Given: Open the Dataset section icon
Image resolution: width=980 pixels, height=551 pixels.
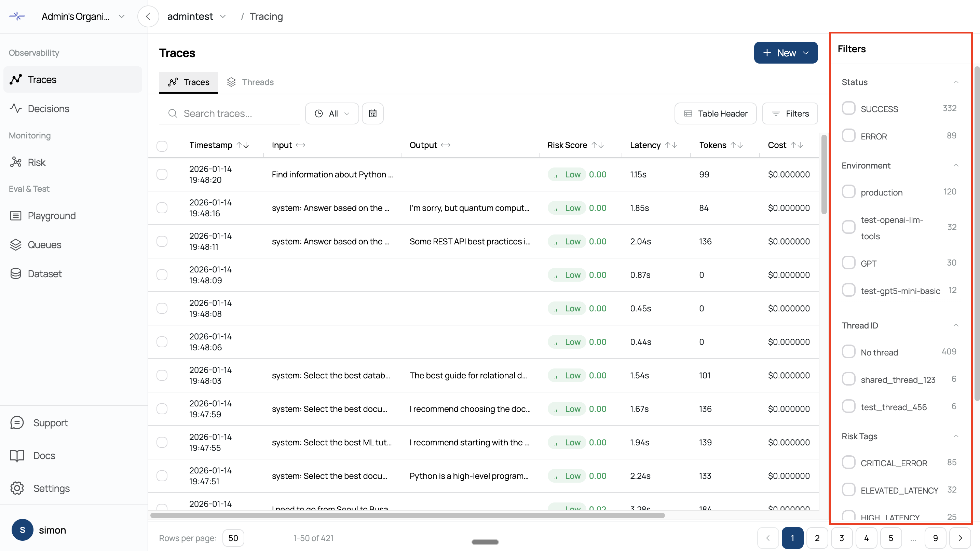Looking at the screenshot, I should (16, 273).
